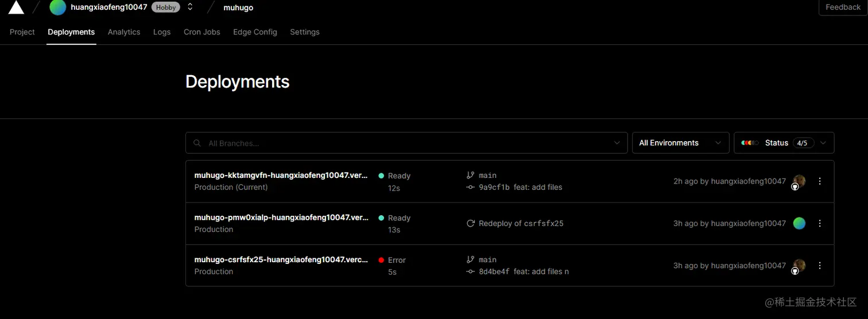Click the All Branches search field
This screenshot has height=319, width=868.
(x=406, y=143)
